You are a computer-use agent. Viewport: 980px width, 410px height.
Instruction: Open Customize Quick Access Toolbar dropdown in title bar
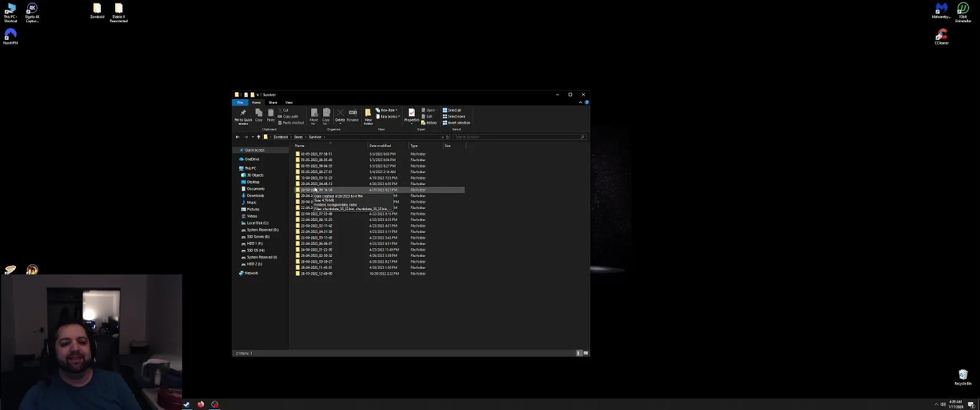tap(258, 95)
